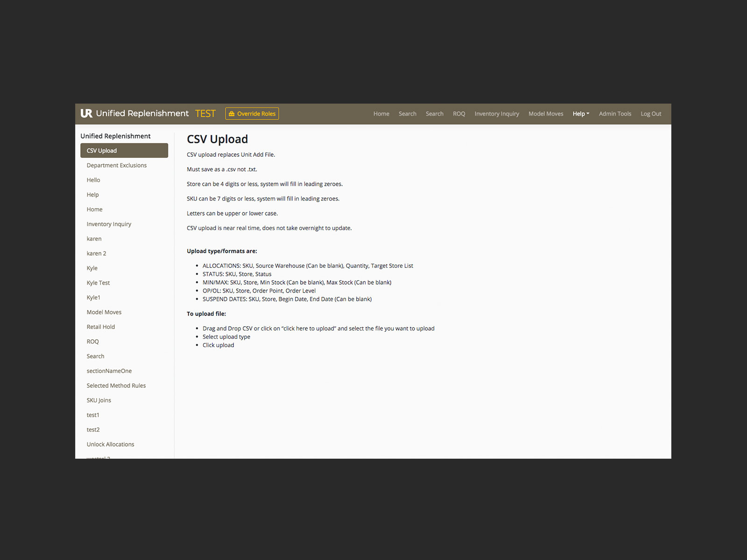The width and height of the screenshot is (747, 560).
Task: Open SKU Joins sidebar entry
Action: coord(99,400)
